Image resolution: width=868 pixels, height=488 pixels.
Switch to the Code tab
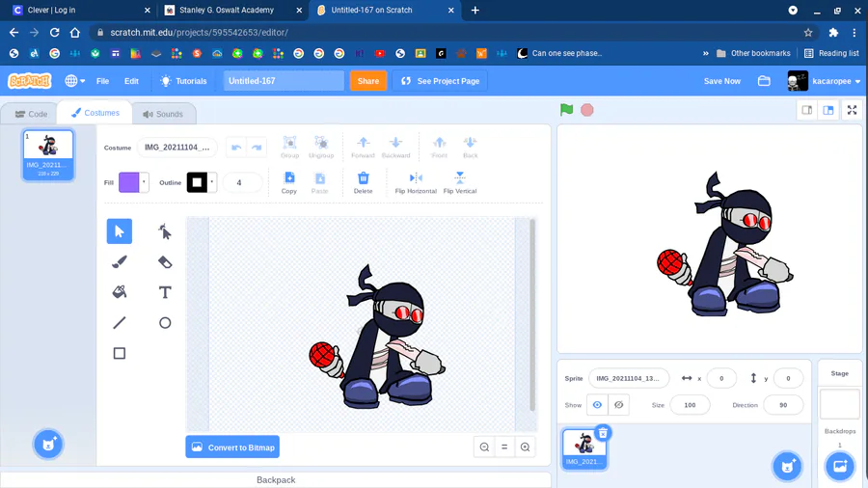click(31, 114)
